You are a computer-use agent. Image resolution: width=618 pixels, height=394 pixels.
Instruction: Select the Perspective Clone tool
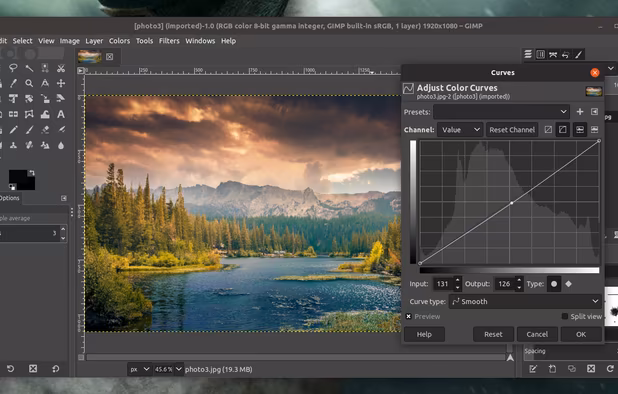click(45, 145)
